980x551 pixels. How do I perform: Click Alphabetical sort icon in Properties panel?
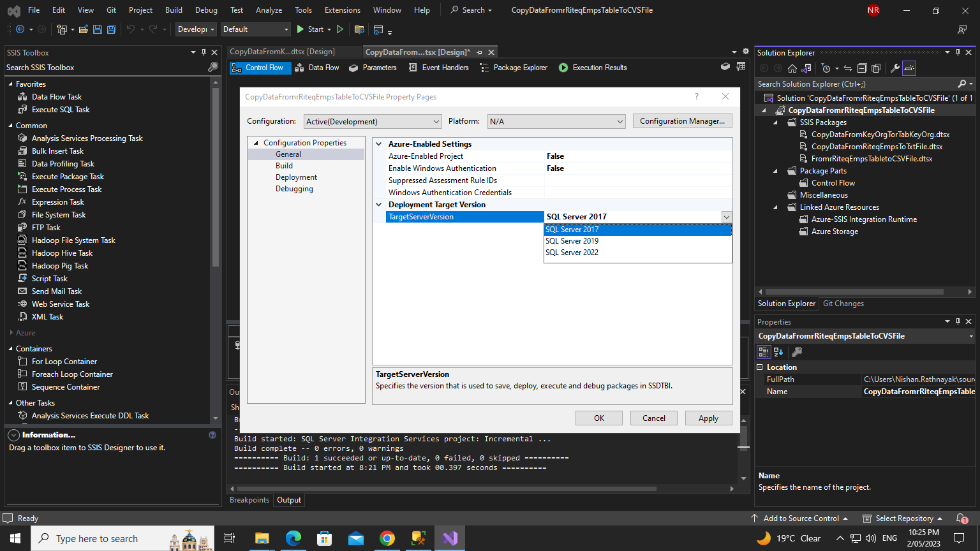pos(778,352)
